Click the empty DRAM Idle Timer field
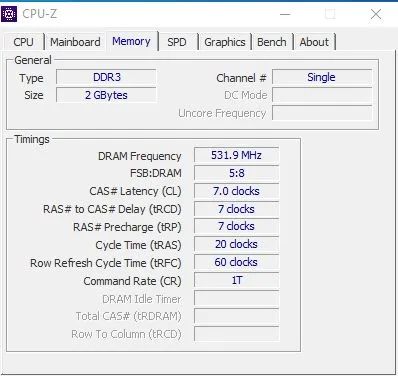The height and width of the screenshot is (376, 398). pyautogui.click(x=236, y=299)
